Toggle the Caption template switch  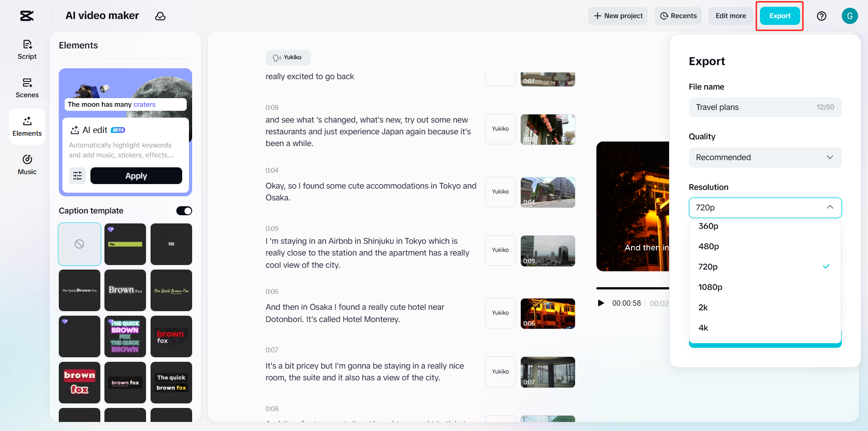(x=184, y=211)
